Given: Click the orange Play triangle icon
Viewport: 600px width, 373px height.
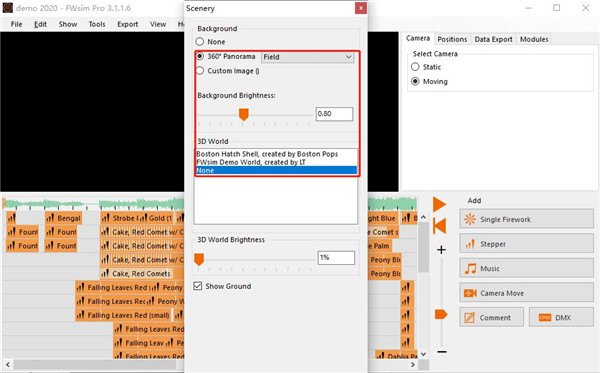Looking at the screenshot, I should (439, 204).
